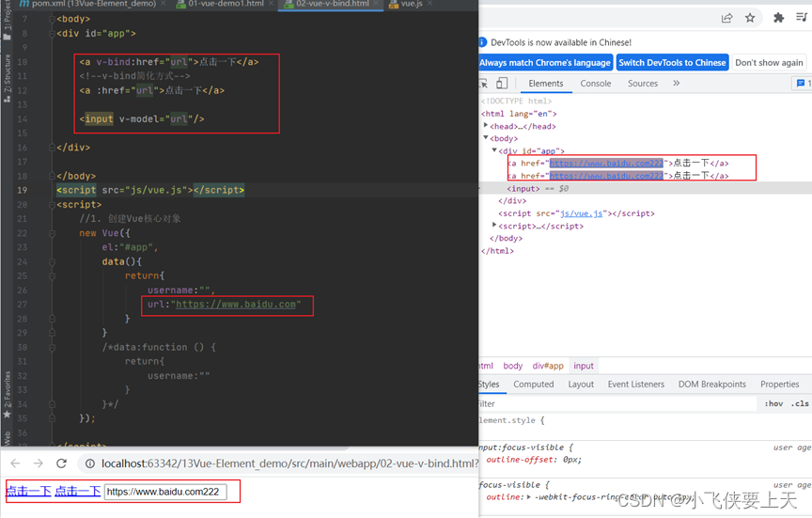812x518 pixels.
Task: Open the DevTools issues counter badge
Action: (803, 84)
